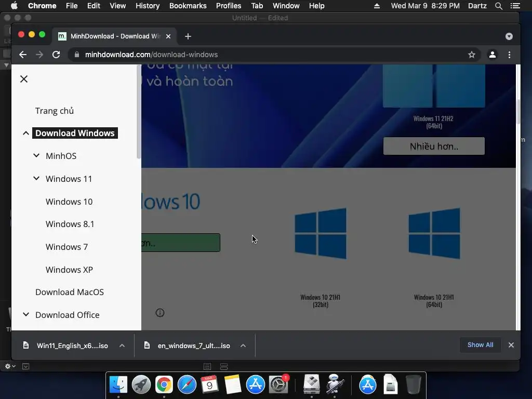Collapse the Download Windows section
Viewport: 532px width, 399px height.
(26, 133)
